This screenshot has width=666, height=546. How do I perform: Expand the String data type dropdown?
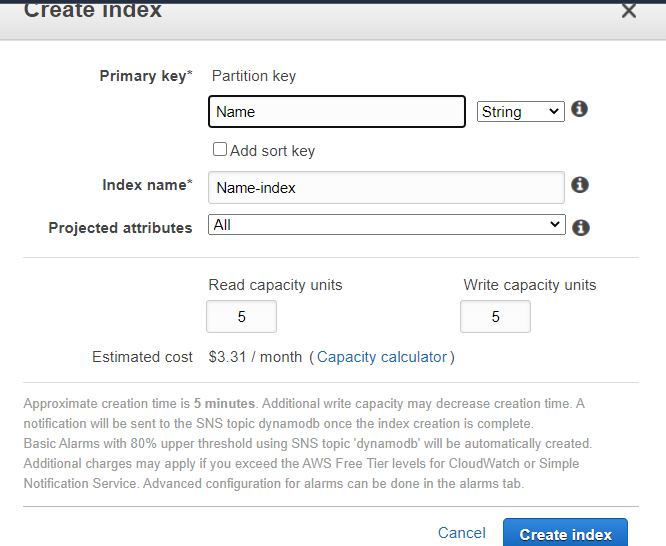click(521, 112)
